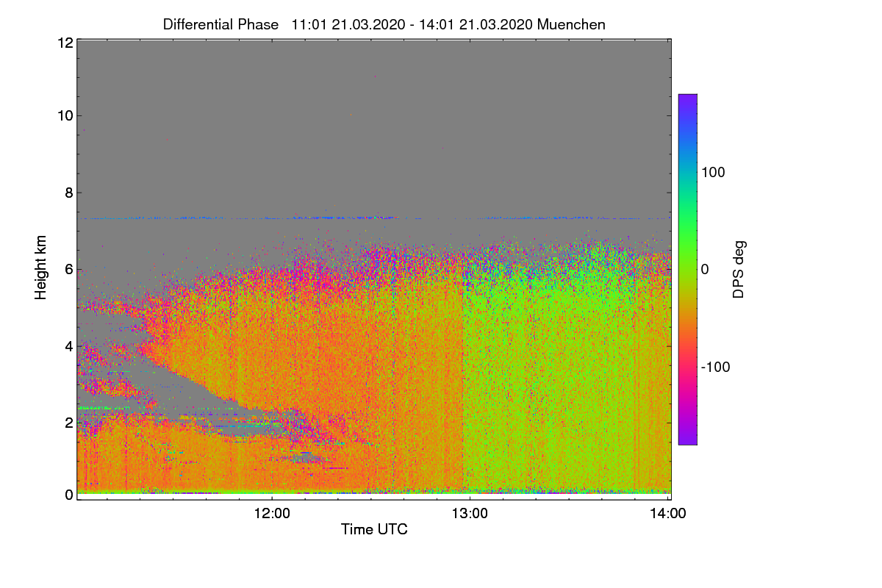This screenshot has height=588, width=882.
Task: Click the station name 'Muenchen' in title
Action: click(571, 24)
